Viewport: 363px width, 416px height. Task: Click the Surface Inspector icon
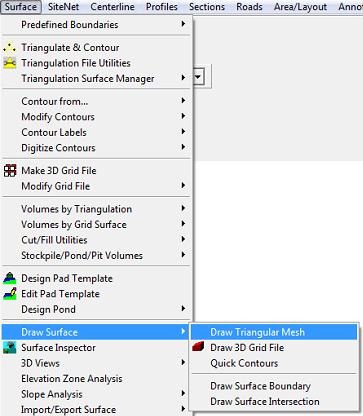[x=10, y=348]
